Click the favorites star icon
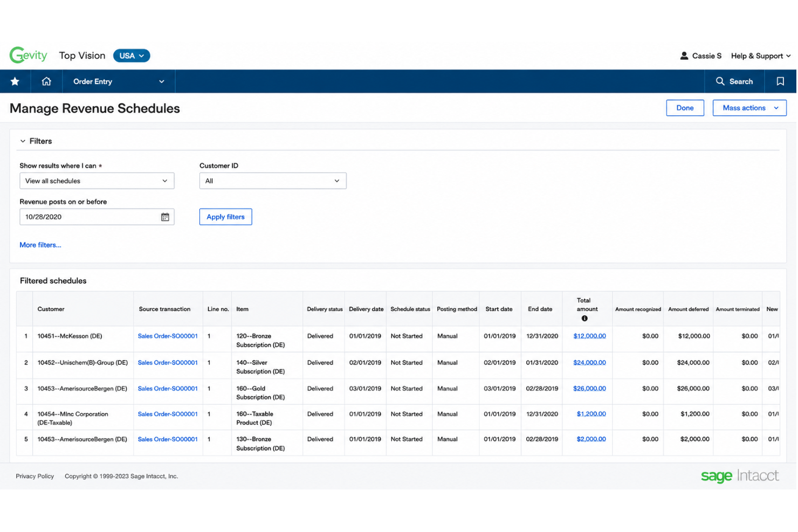This screenshot has width=798, height=532. (x=15, y=81)
